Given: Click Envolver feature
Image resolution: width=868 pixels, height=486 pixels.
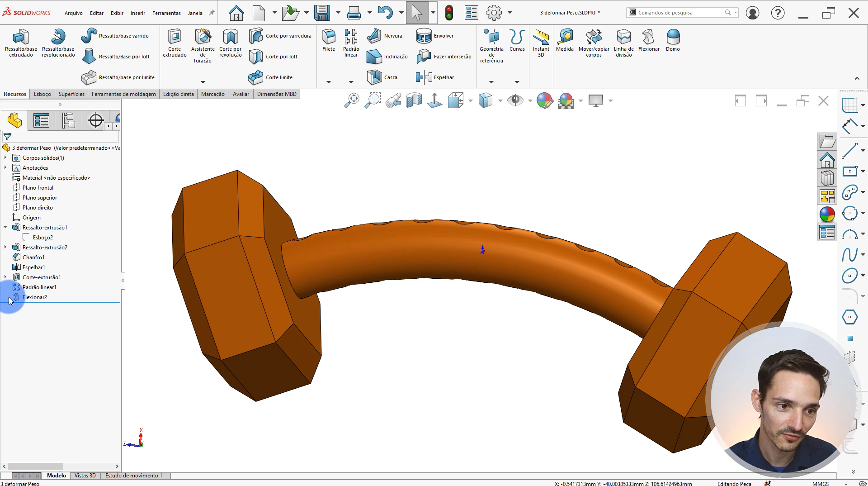Looking at the screenshot, I should [434, 36].
